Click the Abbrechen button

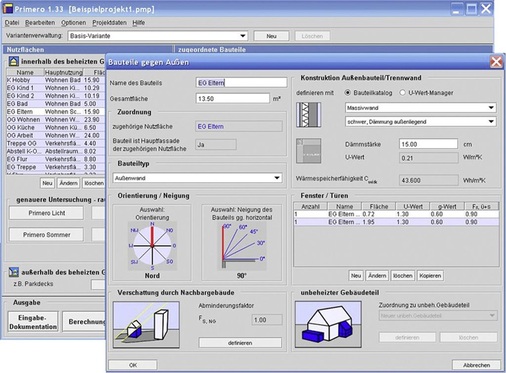click(x=476, y=365)
